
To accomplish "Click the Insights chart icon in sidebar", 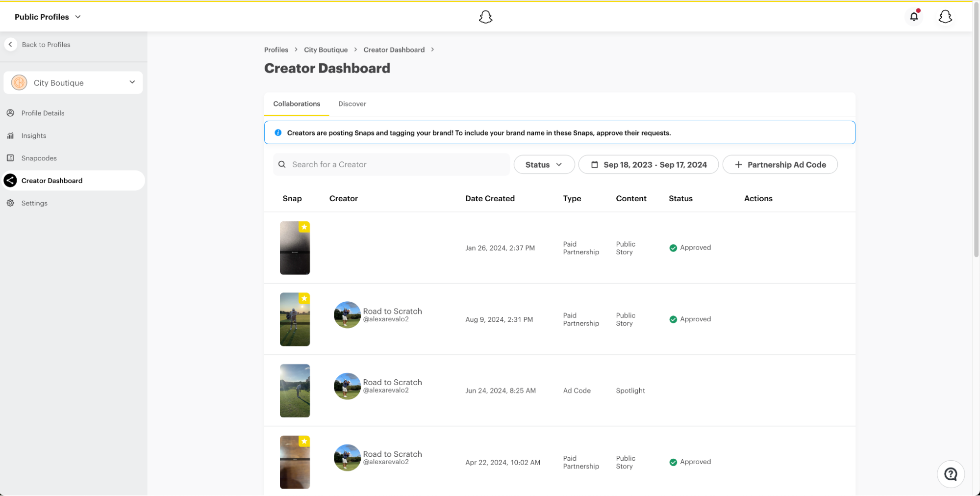I will pos(10,136).
